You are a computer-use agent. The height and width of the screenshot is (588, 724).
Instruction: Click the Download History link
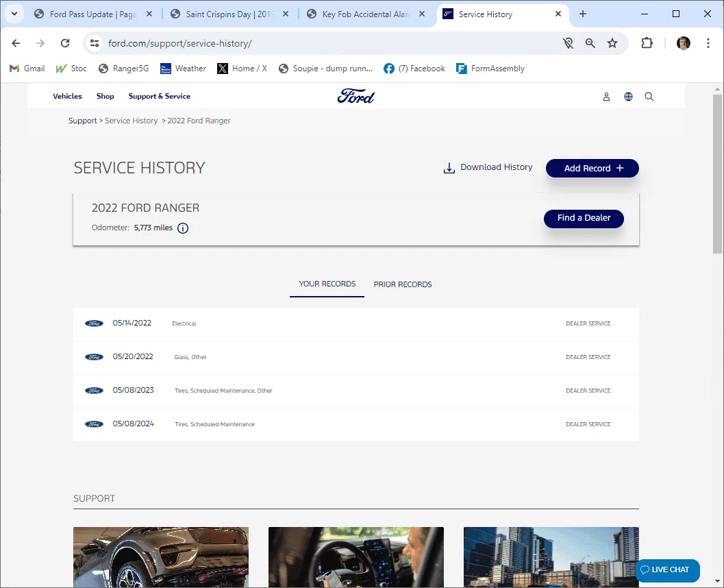coord(497,167)
